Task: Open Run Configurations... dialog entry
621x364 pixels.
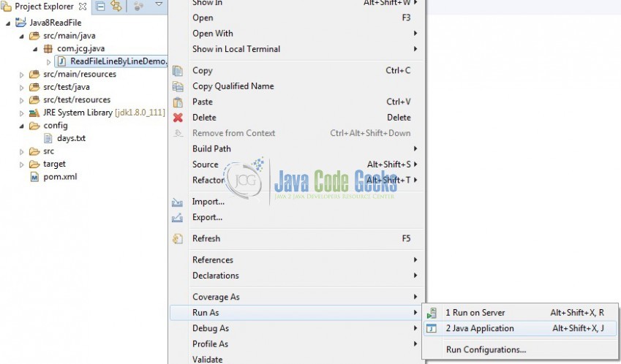Action: click(520, 350)
